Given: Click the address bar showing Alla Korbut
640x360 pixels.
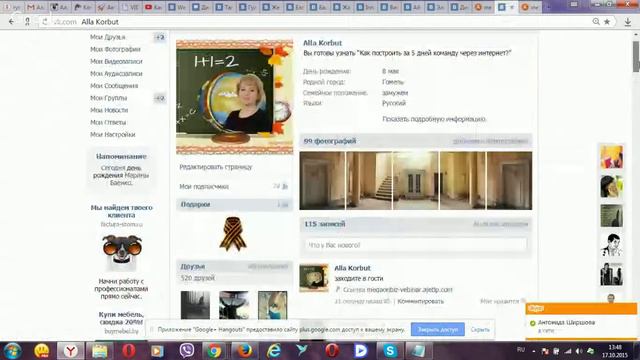Looking at the screenshot, I should (x=318, y=22).
